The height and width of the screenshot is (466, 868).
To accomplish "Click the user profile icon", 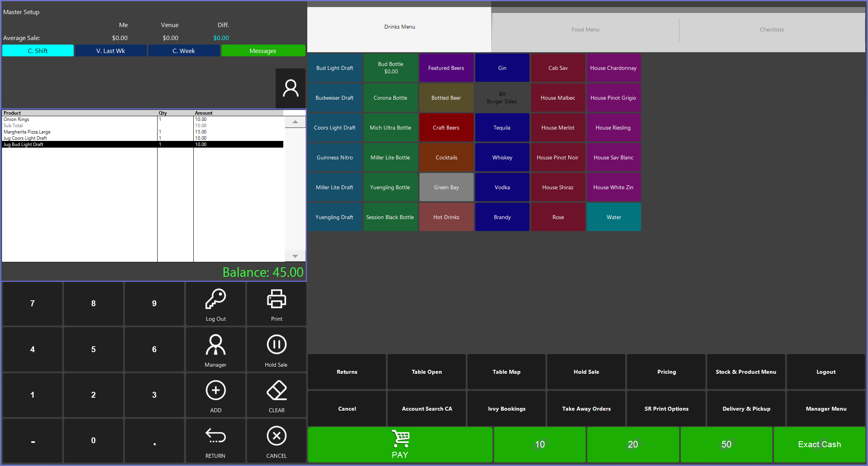I will pyautogui.click(x=290, y=88).
